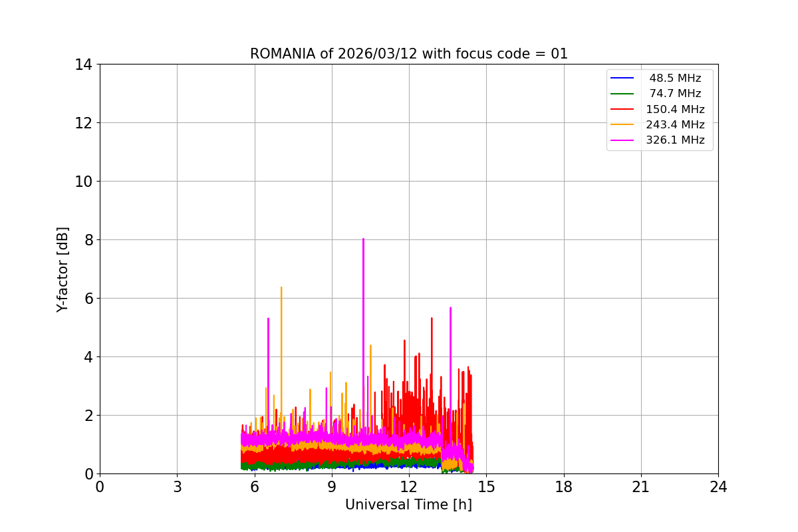Click the tallest magenta spike peak near 8 dB
Image resolution: width=798 pixels, height=532 pixels.
[x=363, y=239]
